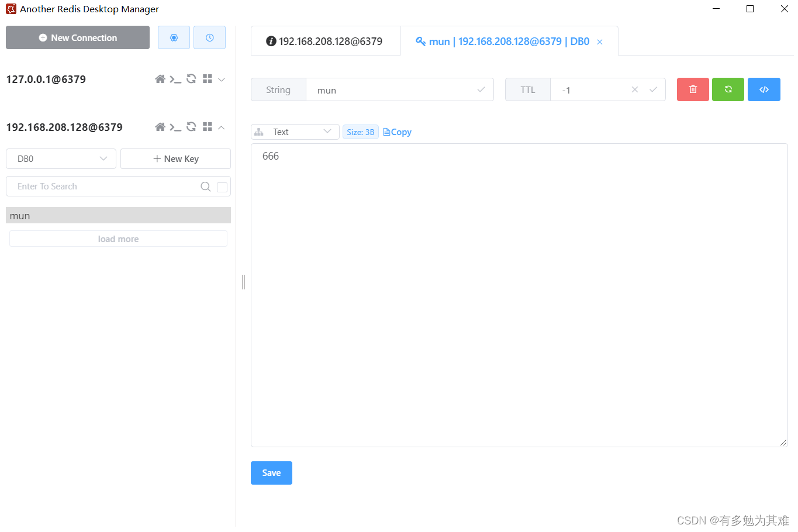The width and height of the screenshot is (798, 532).
Task: Confirm key rename with check icon
Action: 481,89
